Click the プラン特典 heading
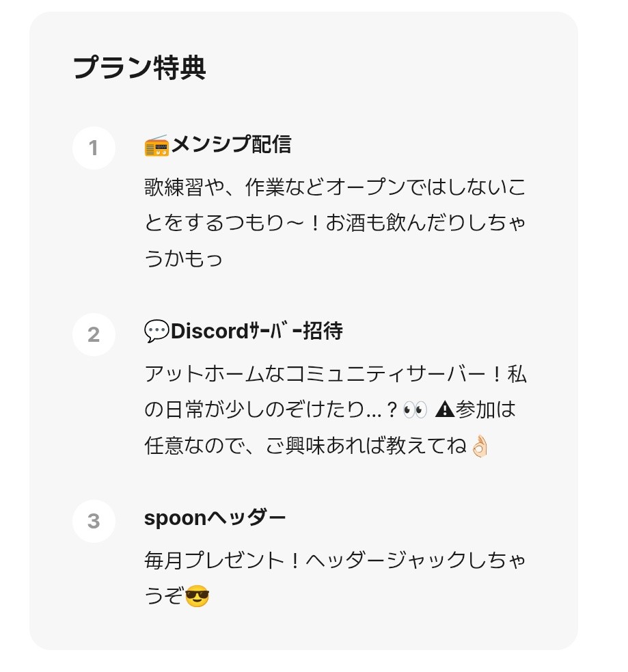 (x=139, y=68)
